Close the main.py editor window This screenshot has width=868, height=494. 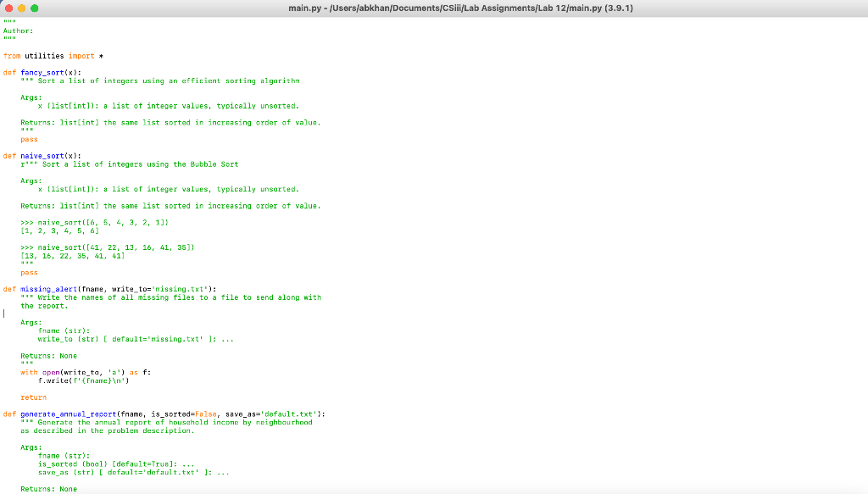tap(10, 7)
